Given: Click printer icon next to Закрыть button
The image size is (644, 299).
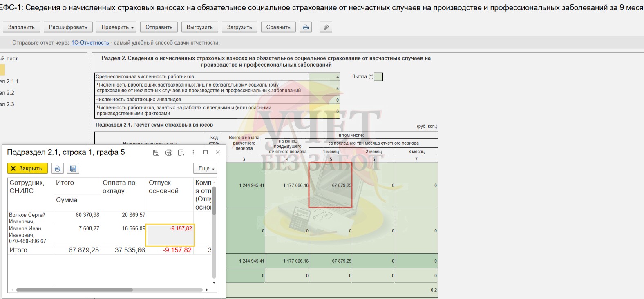Looking at the screenshot, I should pos(58,168).
